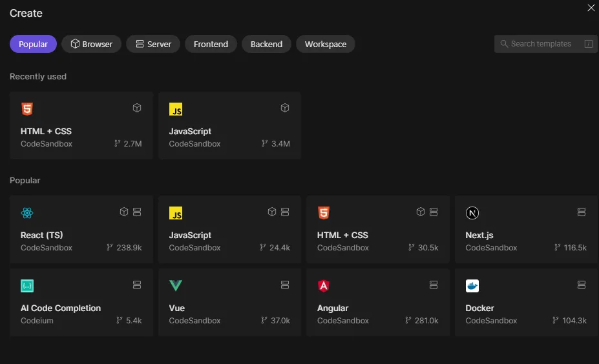The width and height of the screenshot is (599, 364).
Task: Click the 30.5k fork count
Action: coord(428,248)
